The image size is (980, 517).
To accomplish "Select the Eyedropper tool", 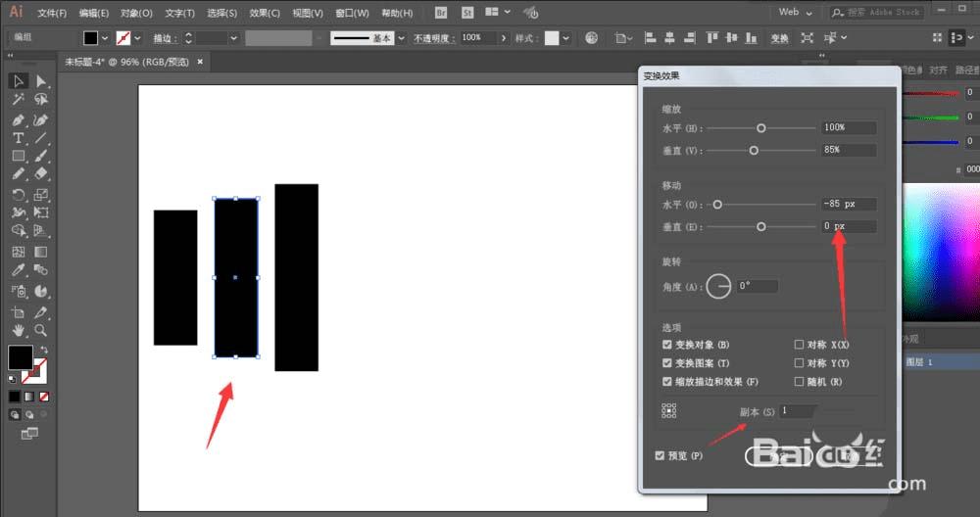I will pos(18,269).
